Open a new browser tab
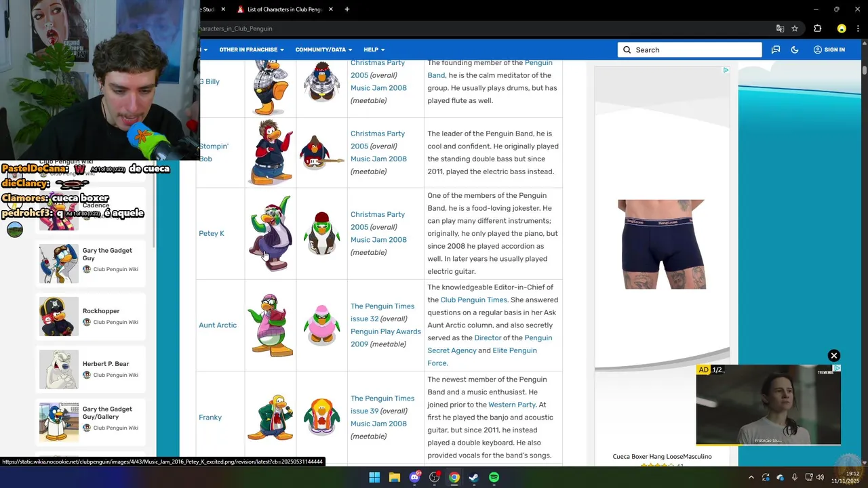 pyautogui.click(x=347, y=9)
